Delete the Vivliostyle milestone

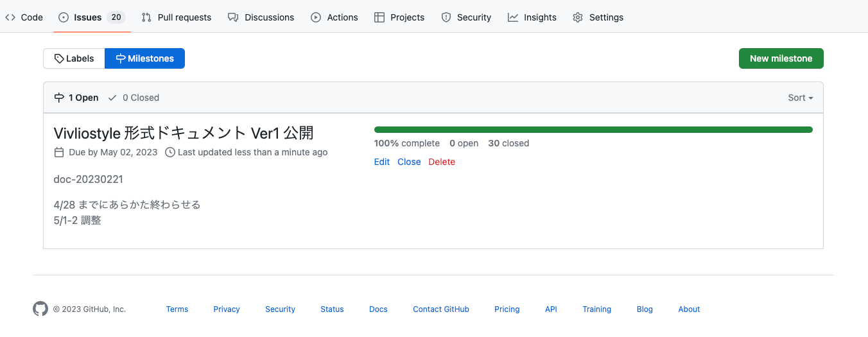pos(442,162)
